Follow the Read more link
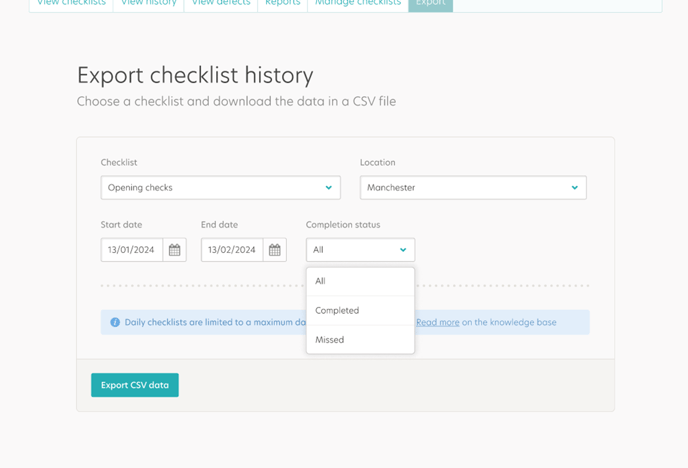Screen dimensions: 688x468 [437, 322]
